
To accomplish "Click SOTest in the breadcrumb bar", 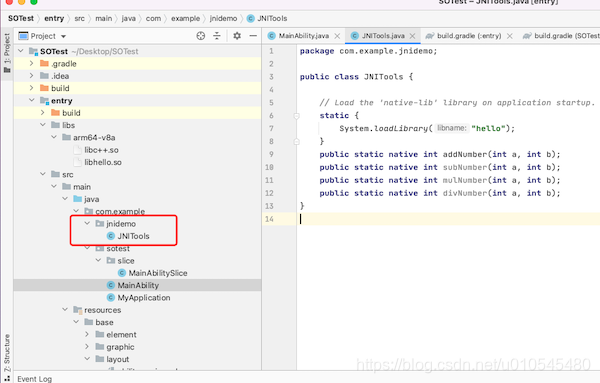I will coord(21,18).
